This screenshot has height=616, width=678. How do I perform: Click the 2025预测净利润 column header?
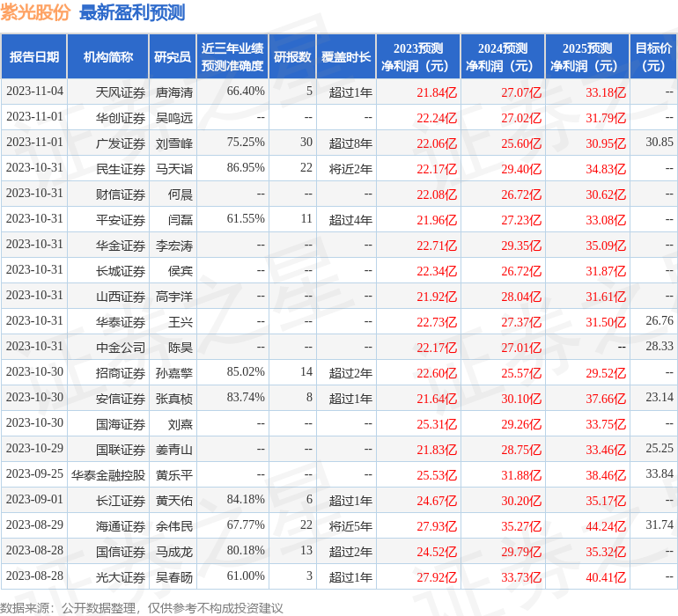click(587, 57)
